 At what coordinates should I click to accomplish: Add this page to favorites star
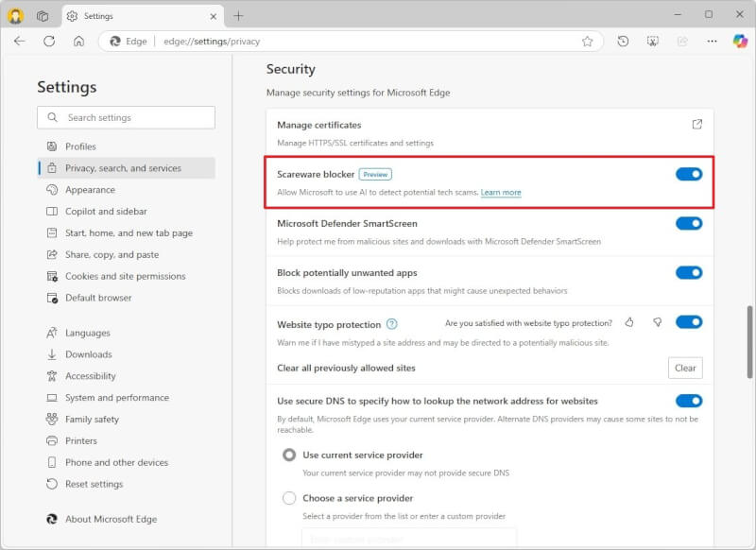(x=587, y=42)
